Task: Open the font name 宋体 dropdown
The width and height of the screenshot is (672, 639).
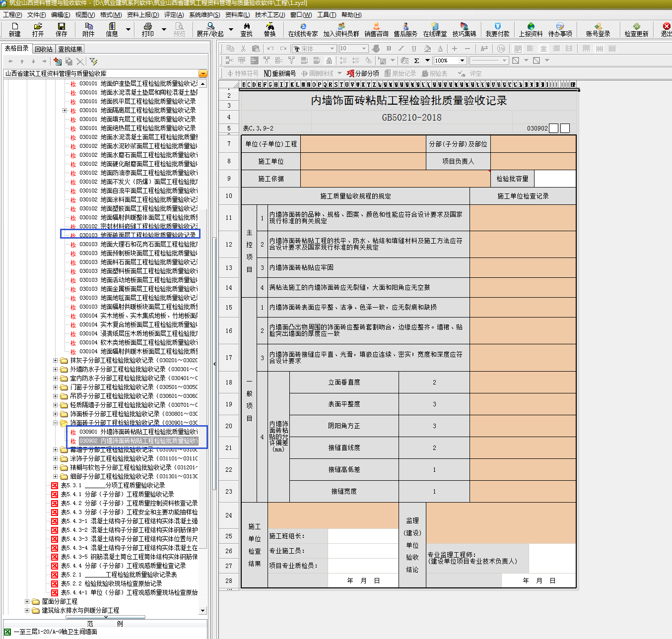Action: [x=332, y=49]
